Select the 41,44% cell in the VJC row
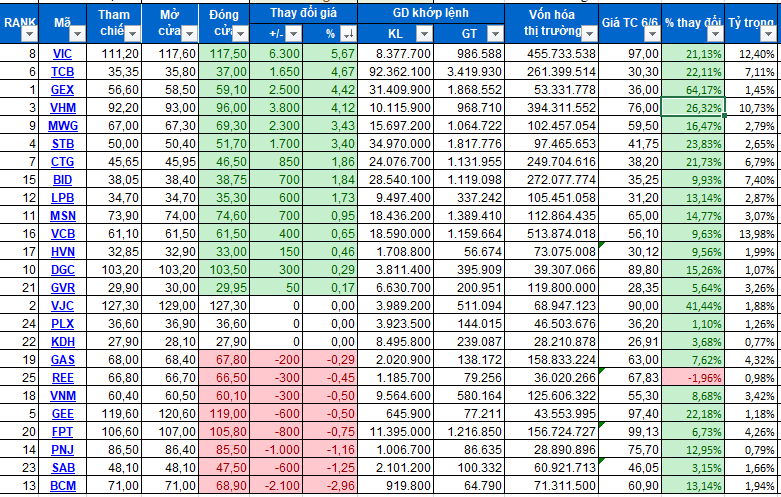 tap(693, 306)
